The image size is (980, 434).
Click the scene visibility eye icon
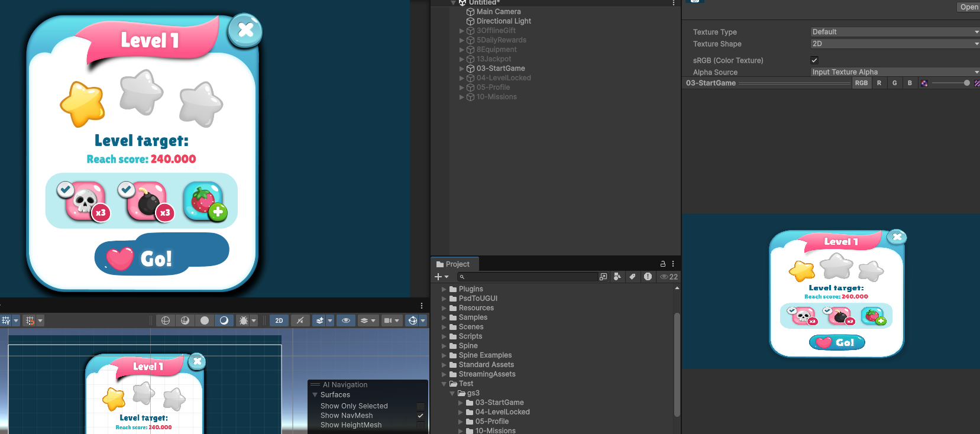pos(346,320)
